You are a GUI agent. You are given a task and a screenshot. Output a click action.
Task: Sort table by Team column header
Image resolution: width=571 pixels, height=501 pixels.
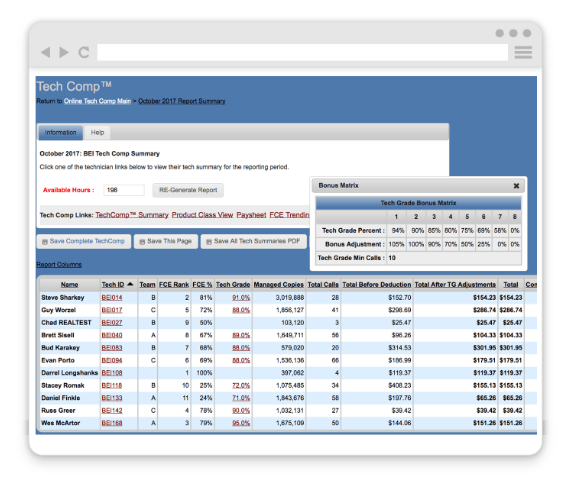[x=147, y=285]
